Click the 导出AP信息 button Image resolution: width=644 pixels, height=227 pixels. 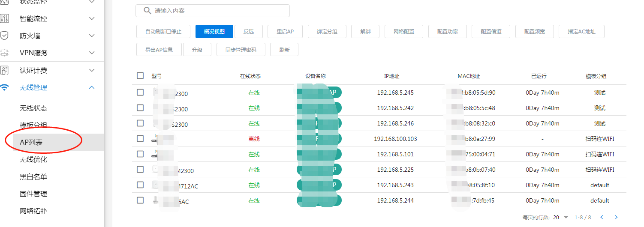[x=159, y=50]
